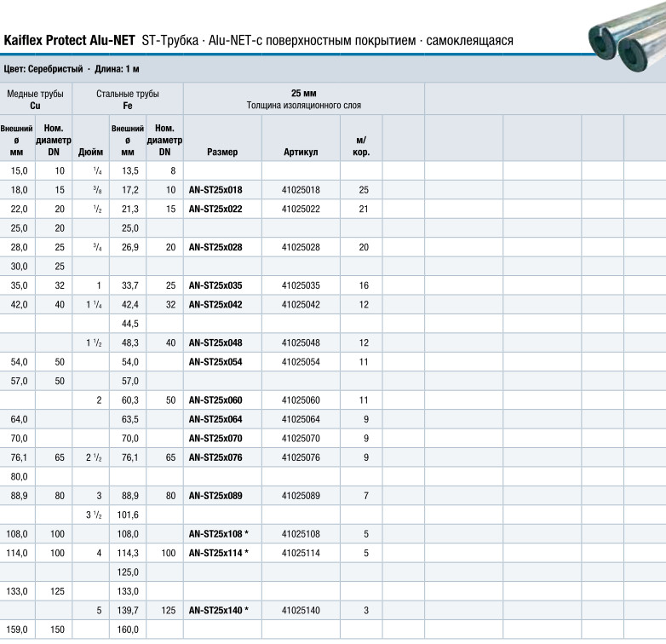Click copper diameter value 30,0
Viewport: 666px width, 644px height.
tap(19, 267)
